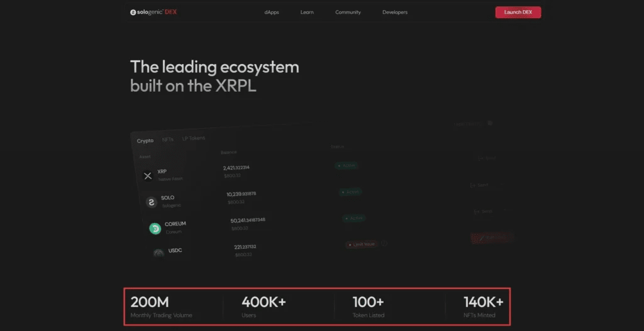Click the 'Coreum' label under COREUM
The height and width of the screenshot is (331, 644).
(174, 231)
